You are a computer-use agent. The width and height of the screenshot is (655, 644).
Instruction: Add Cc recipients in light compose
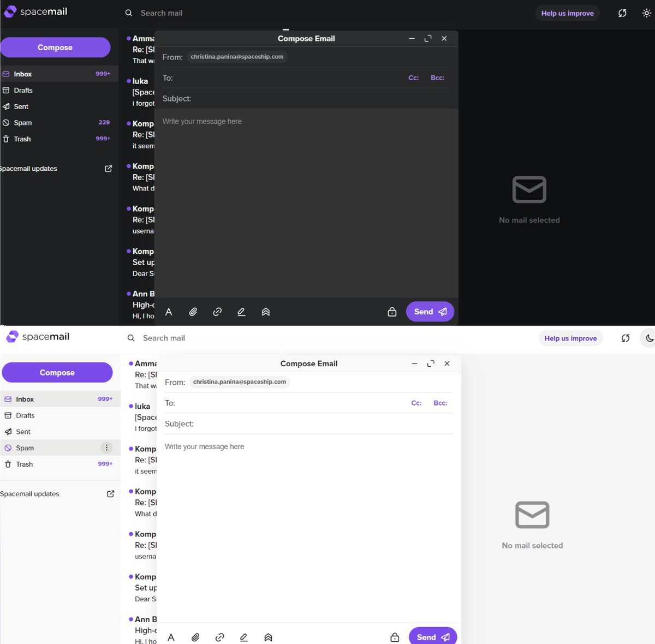pyautogui.click(x=416, y=403)
